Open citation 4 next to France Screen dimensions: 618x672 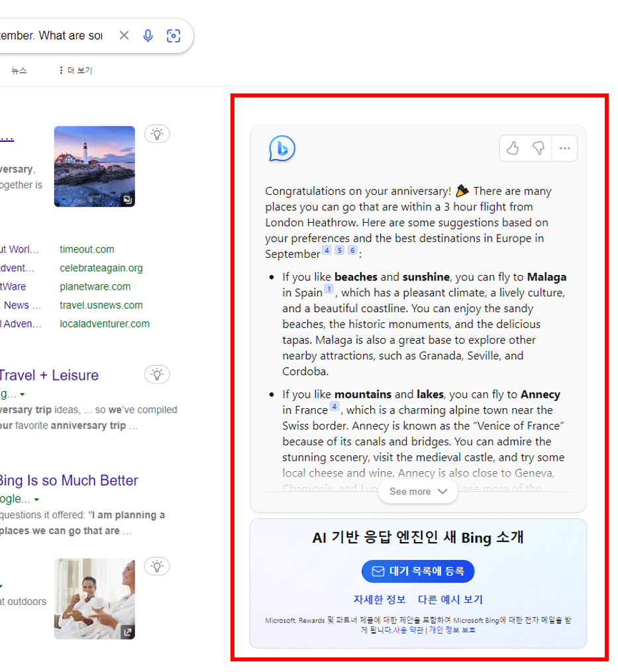coord(335,406)
